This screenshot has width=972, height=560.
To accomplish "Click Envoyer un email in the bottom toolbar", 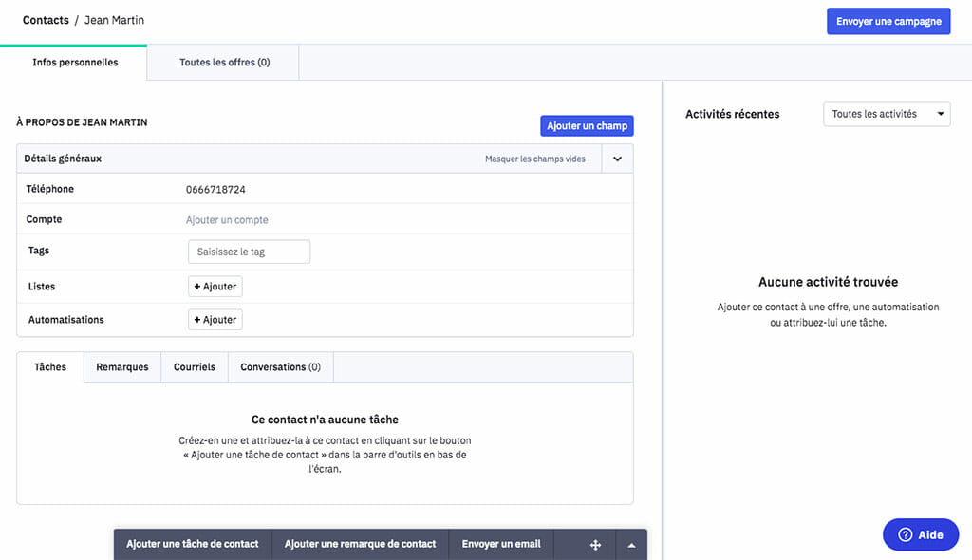I will (501, 544).
